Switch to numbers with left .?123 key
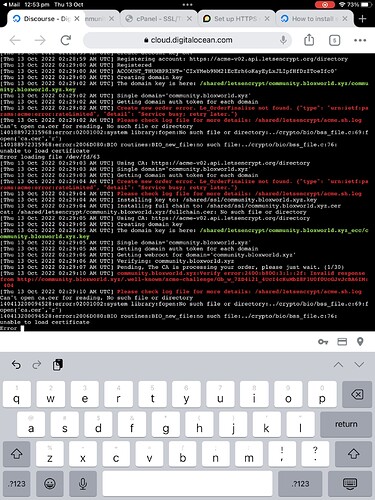The width and height of the screenshot is (375, 500). pos(17,484)
